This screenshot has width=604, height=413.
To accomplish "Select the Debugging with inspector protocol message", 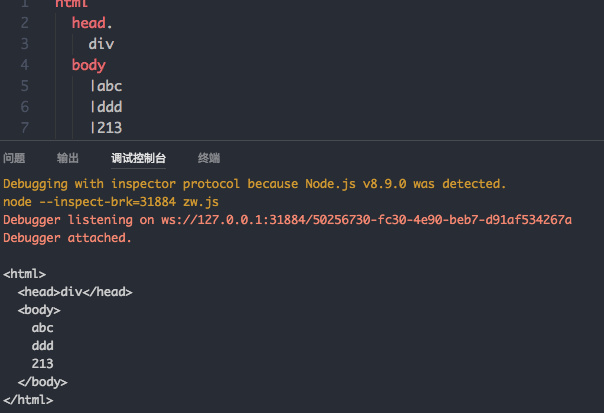I will [254, 184].
